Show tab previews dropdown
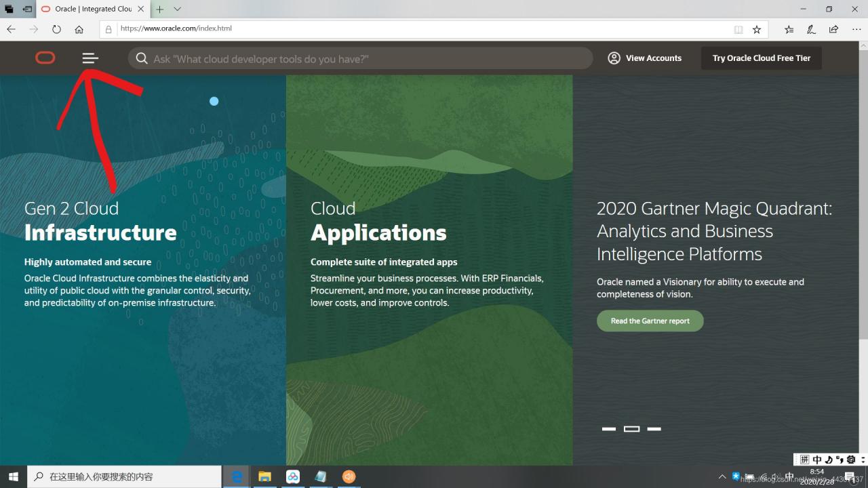This screenshot has height=488, width=868. pos(177,9)
